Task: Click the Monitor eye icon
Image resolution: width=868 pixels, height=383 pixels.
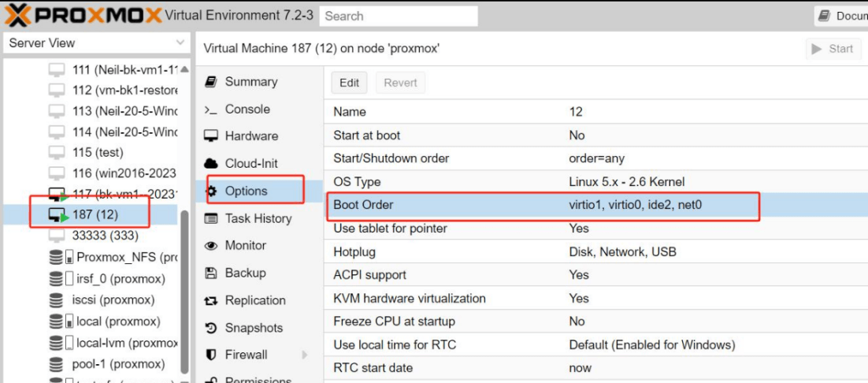Action: point(211,246)
